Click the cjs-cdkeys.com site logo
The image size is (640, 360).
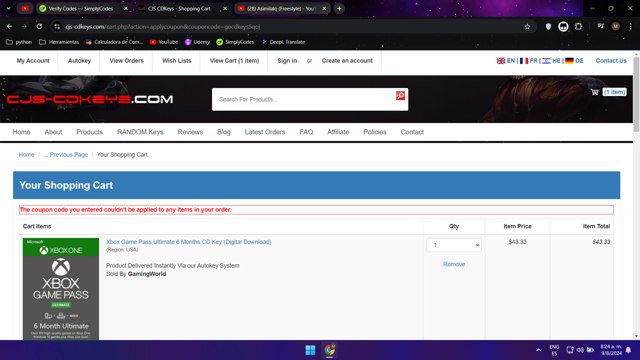90,99
